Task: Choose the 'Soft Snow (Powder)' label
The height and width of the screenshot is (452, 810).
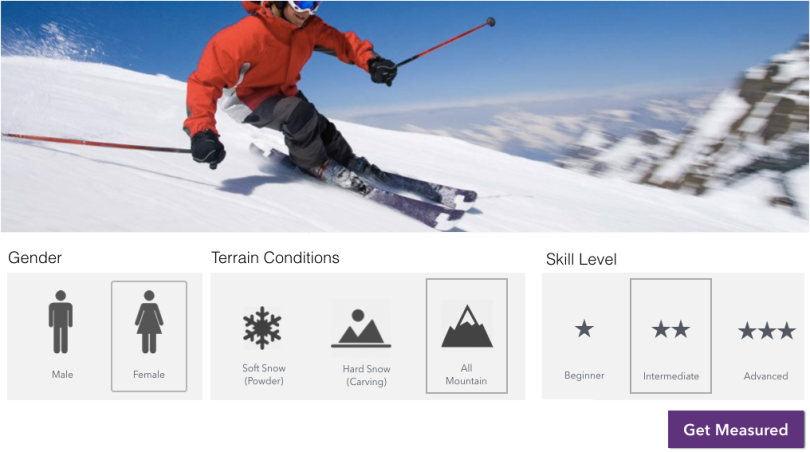Action: (x=264, y=375)
